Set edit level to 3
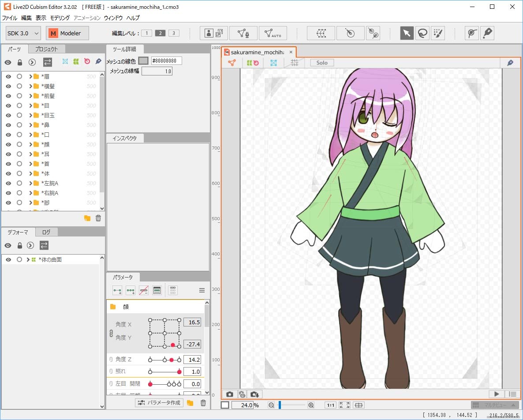Screen dimensions: 523x420 [174, 33]
